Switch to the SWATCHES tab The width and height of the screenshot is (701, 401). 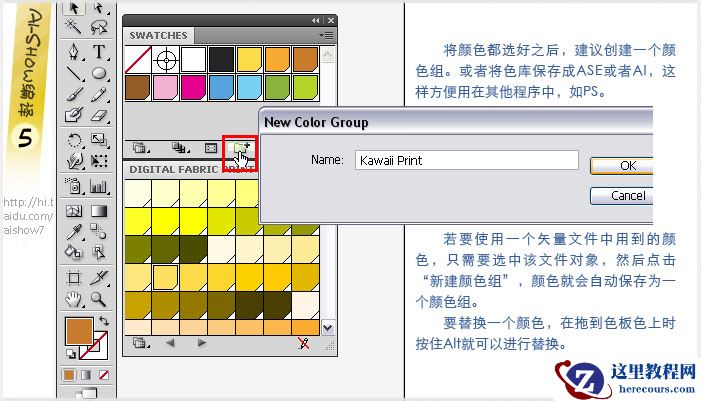tap(158, 35)
